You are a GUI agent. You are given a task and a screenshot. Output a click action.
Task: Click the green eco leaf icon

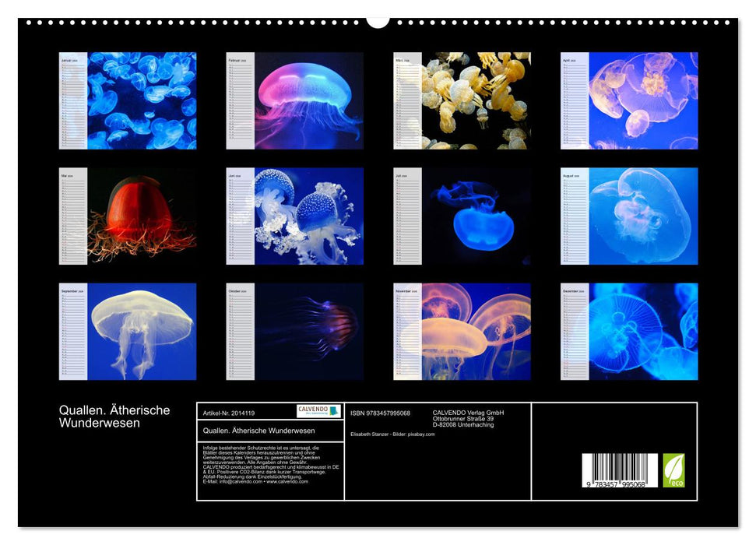point(673,470)
